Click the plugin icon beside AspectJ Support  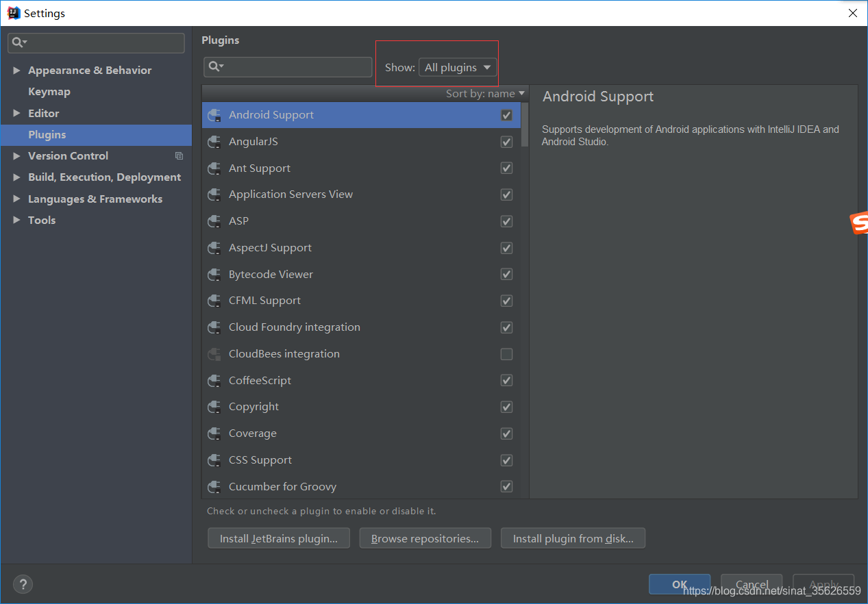click(214, 248)
